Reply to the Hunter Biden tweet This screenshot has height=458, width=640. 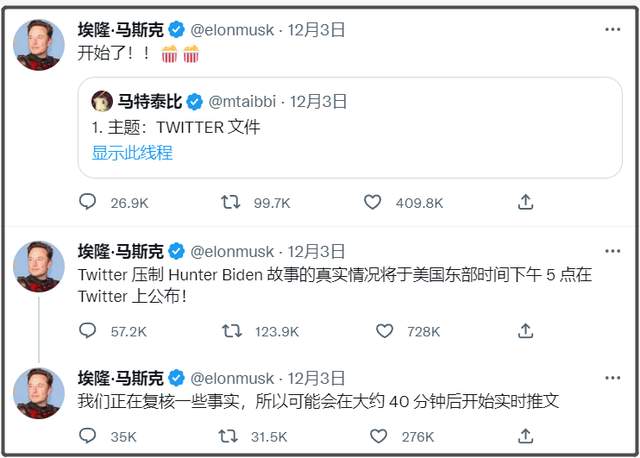[x=88, y=330]
